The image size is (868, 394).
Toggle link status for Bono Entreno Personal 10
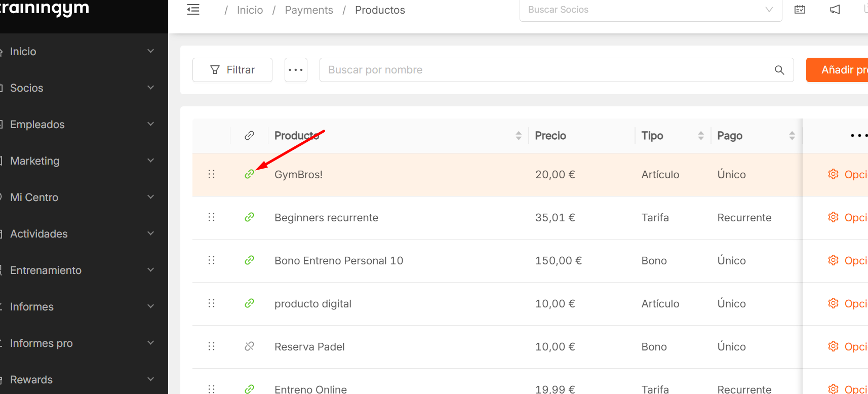[x=249, y=260]
